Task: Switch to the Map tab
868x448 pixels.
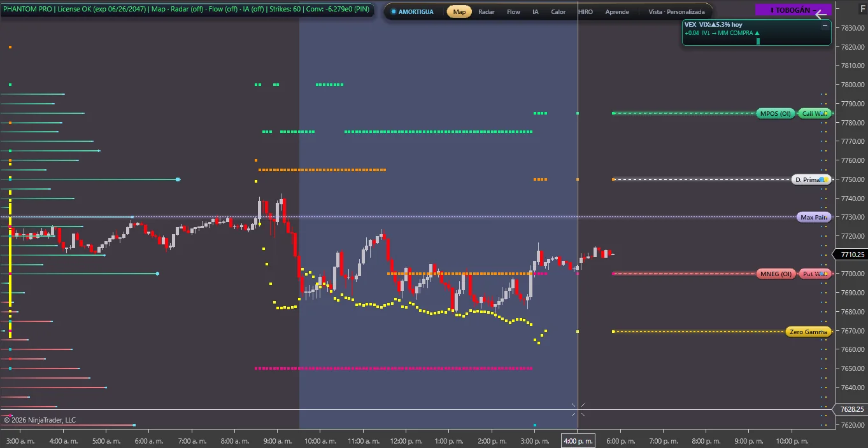Action: tap(459, 11)
